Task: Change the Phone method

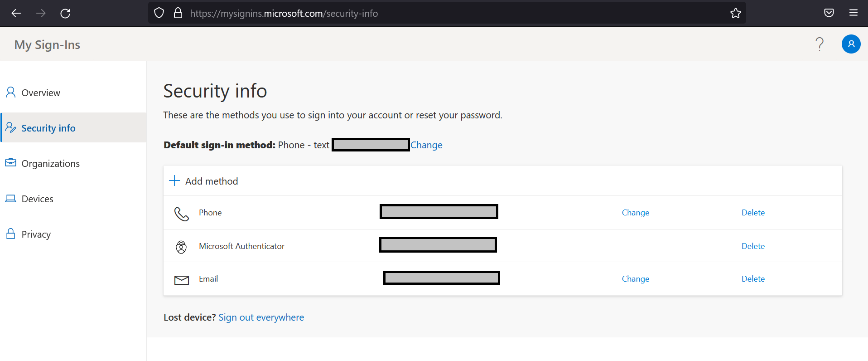Action: tap(636, 213)
